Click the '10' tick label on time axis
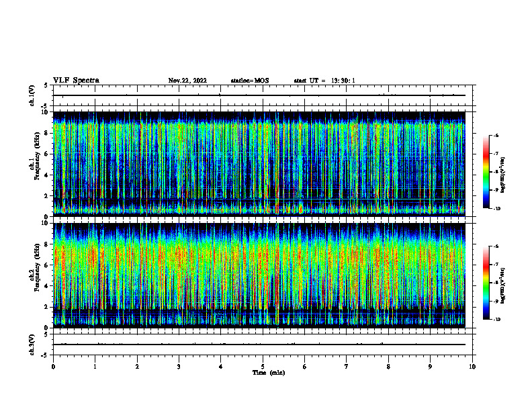Image resolution: width=532 pixels, height=411 pixels. tap(472, 367)
